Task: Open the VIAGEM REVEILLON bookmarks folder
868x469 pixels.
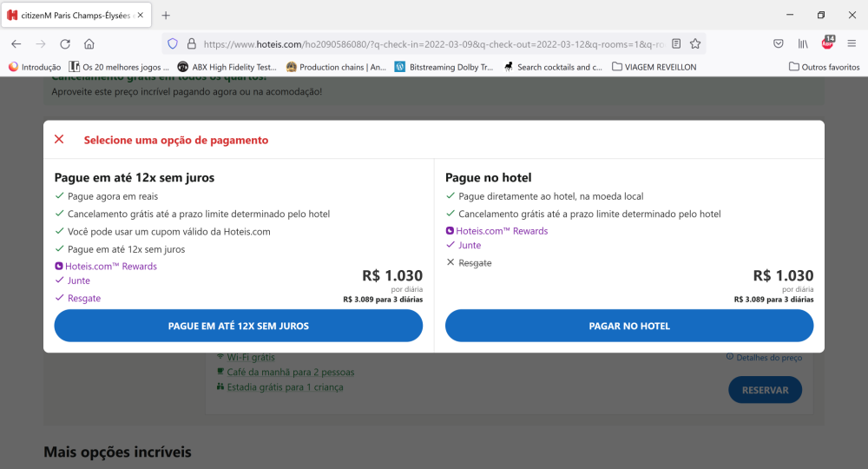Action: pos(654,67)
